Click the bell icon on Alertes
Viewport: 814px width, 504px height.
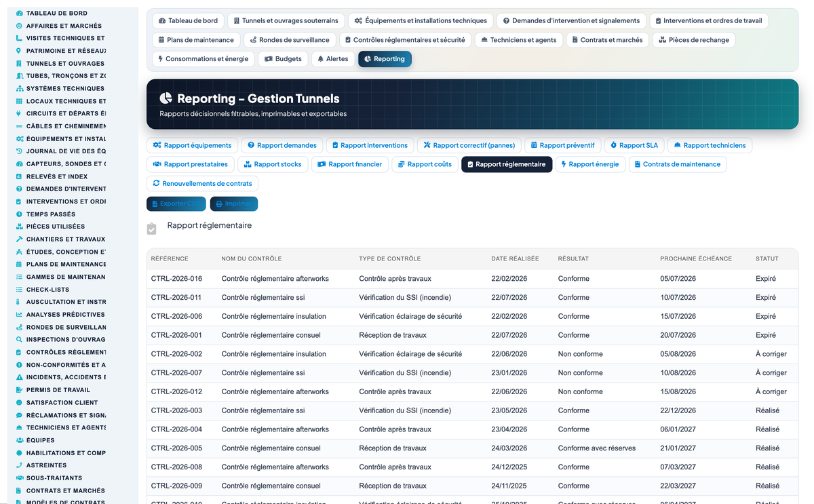coord(320,59)
